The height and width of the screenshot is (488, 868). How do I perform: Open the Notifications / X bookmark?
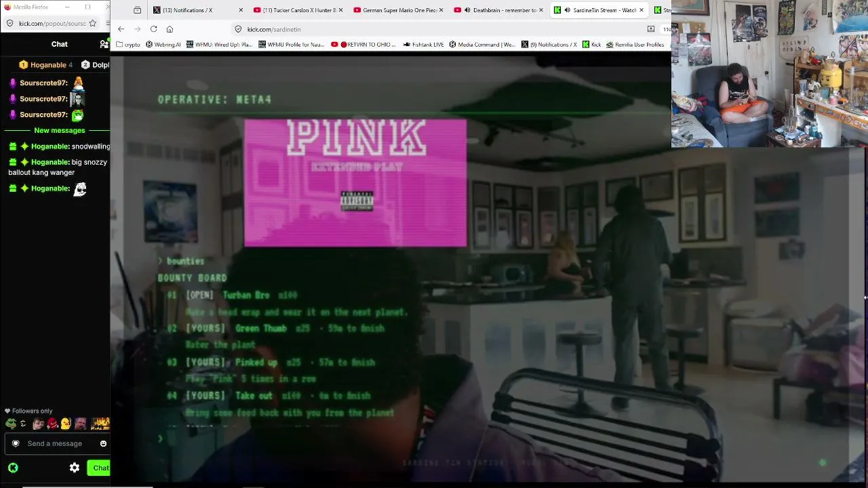click(549, 45)
